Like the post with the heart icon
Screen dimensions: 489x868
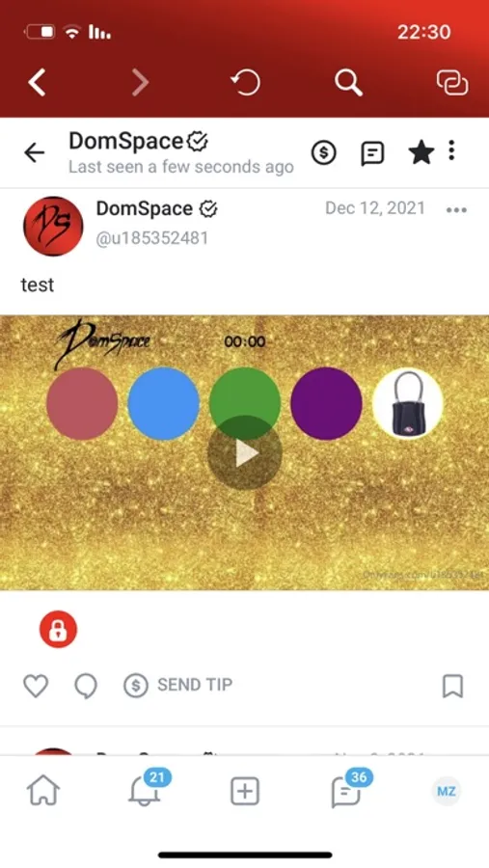click(x=36, y=686)
